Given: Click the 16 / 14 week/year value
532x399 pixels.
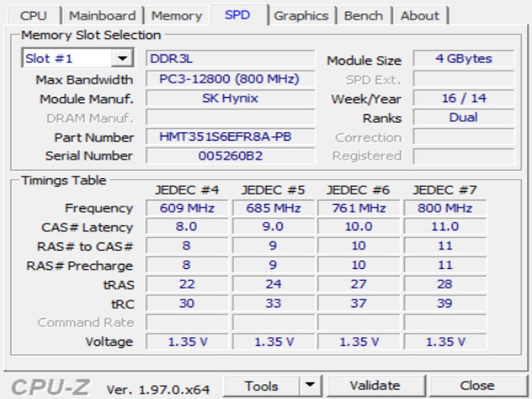Looking at the screenshot, I should 464,98.
